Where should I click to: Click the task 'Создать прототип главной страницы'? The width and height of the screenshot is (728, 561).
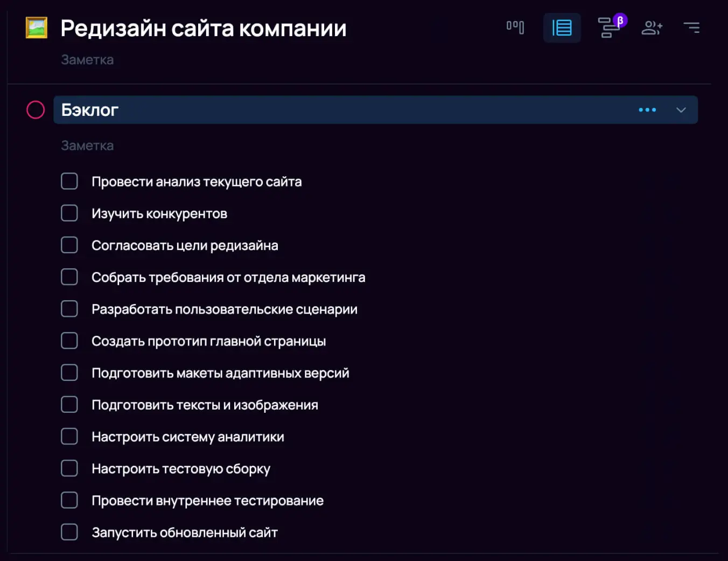(208, 341)
